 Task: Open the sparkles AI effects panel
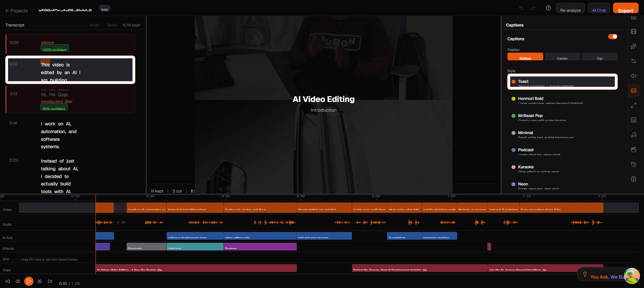click(633, 46)
